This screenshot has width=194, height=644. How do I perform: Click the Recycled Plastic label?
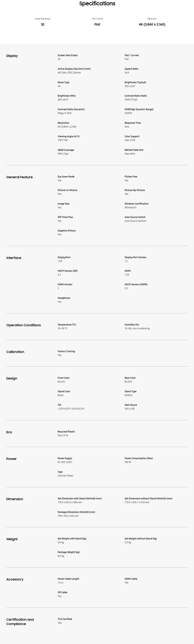click(66, 431)
